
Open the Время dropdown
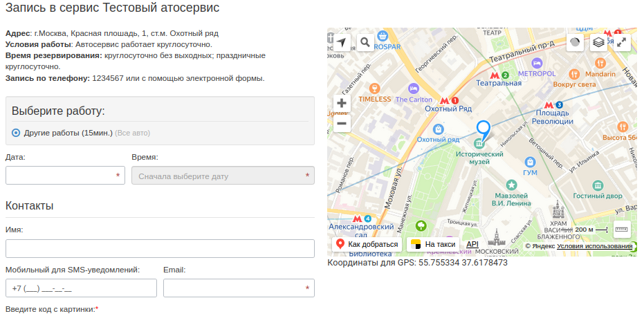pyautogui.click(x=223, y=175)
